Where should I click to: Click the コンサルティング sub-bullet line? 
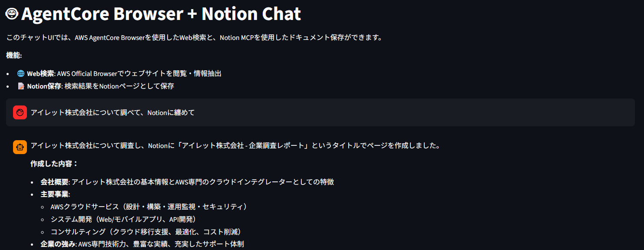pyautogui.click(x=145, y=232)
